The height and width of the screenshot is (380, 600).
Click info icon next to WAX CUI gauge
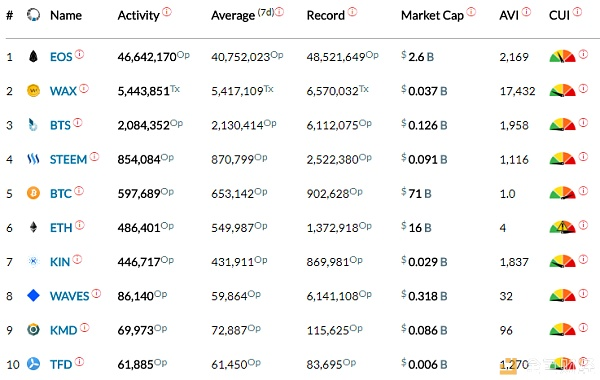pyautogui.click(x=583, y=88)
